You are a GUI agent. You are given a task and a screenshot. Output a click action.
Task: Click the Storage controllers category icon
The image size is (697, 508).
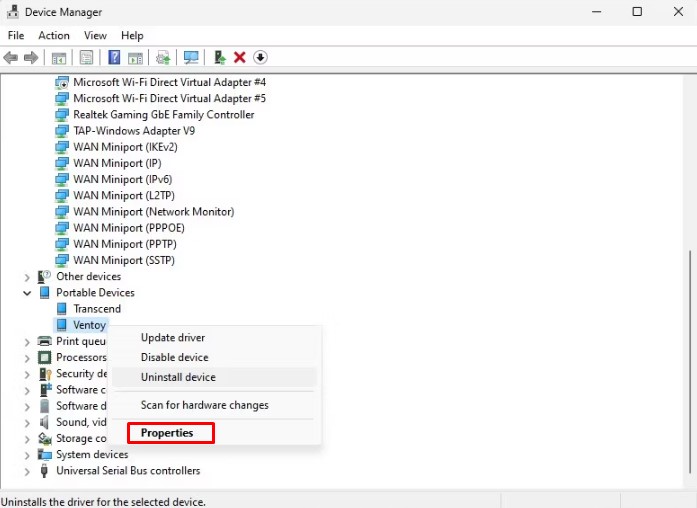click(x=44, y=439)
